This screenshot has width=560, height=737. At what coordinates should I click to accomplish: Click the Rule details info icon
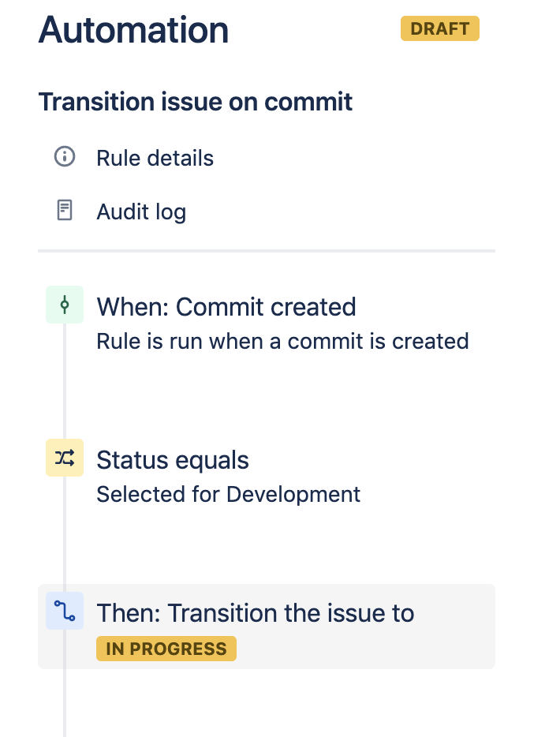64,156
